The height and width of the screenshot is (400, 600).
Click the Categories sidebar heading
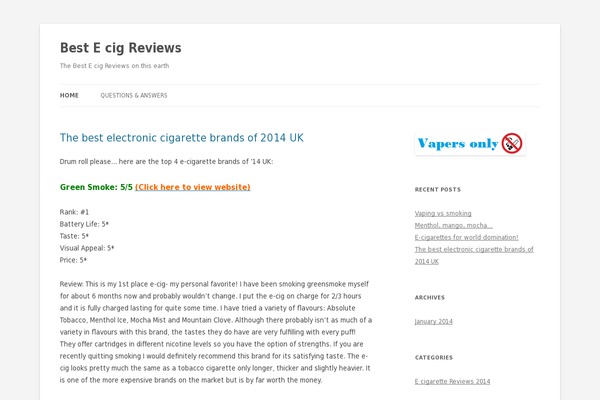point(434,358)
